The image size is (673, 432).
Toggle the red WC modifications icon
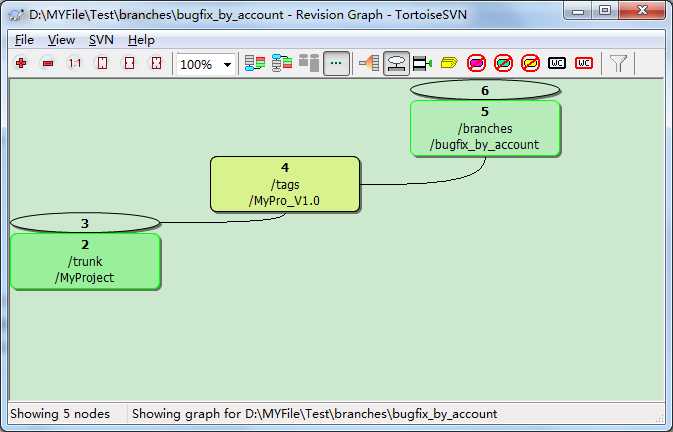tap(584, 63)
